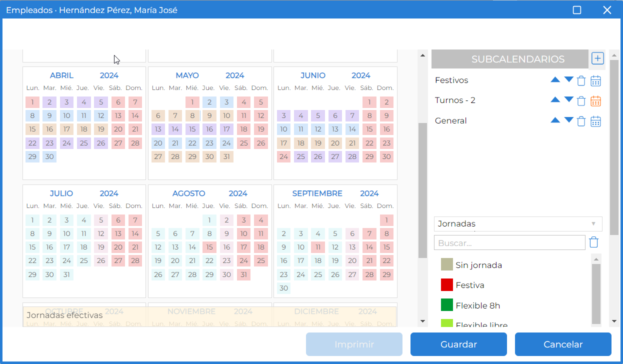Click the calendar scrollbar down arrow
Image resolution: width=623 pixels, height=364 pixels.
click(x=422, y=321)
